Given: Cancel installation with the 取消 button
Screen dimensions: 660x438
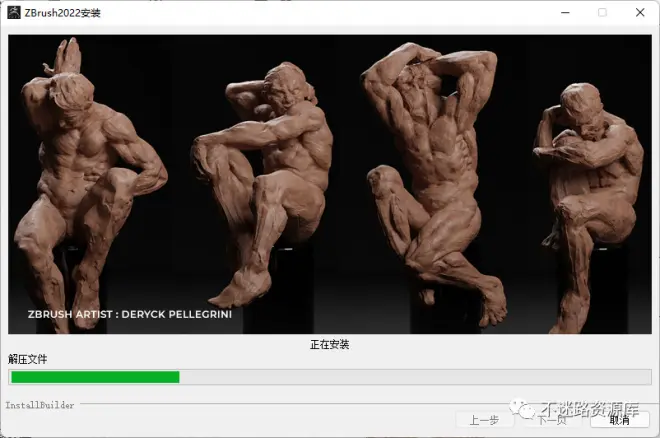Looking at the screenshot, I should coord(620,419).
